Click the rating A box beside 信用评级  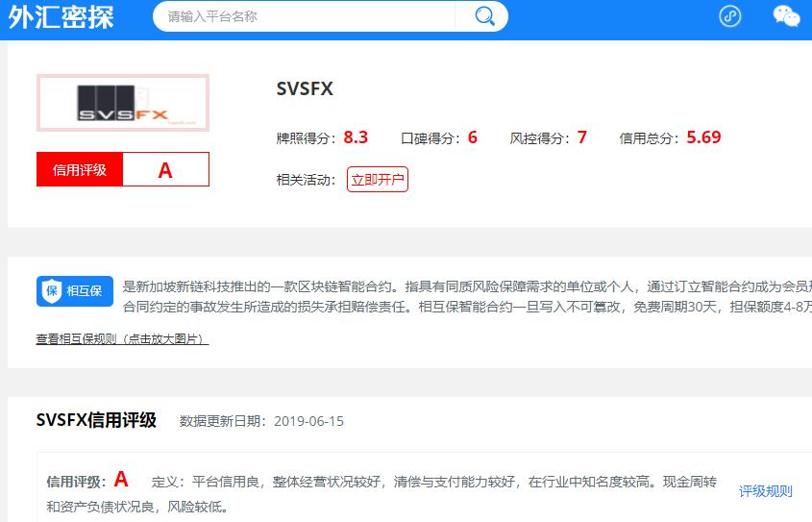pos(165,169)
